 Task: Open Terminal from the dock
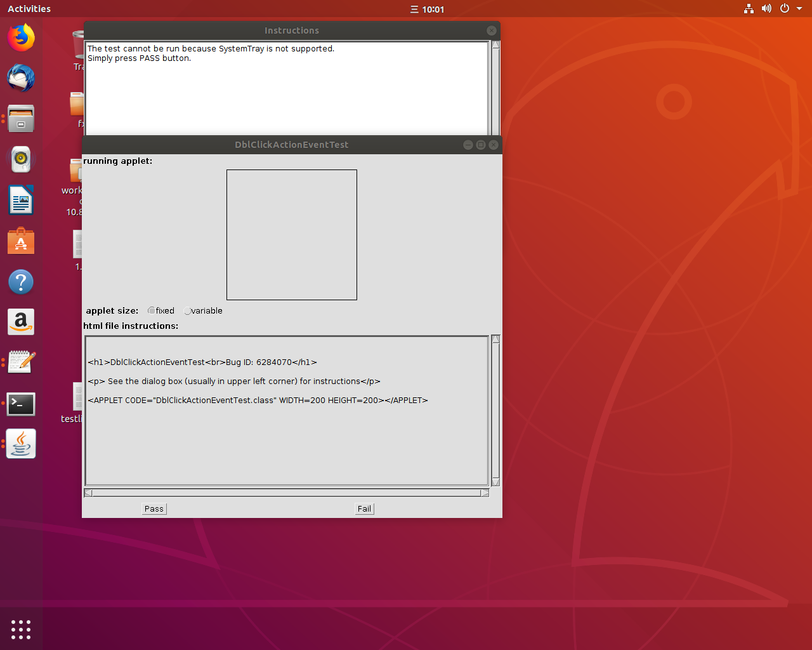click(21, 404)
